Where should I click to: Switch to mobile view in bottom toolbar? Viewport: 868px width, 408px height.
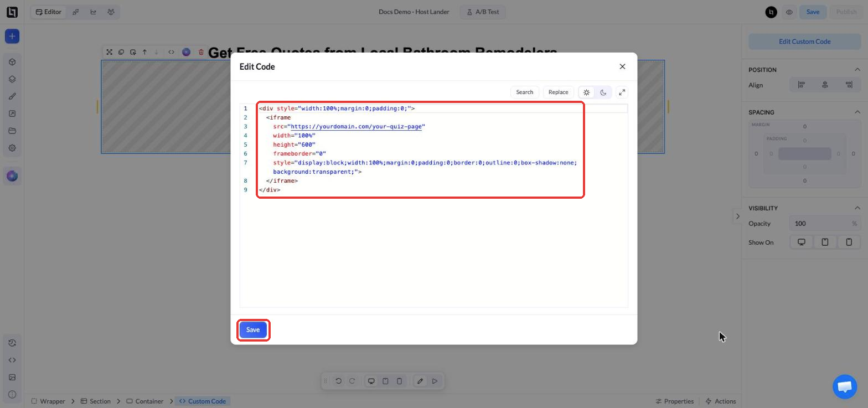399,381
